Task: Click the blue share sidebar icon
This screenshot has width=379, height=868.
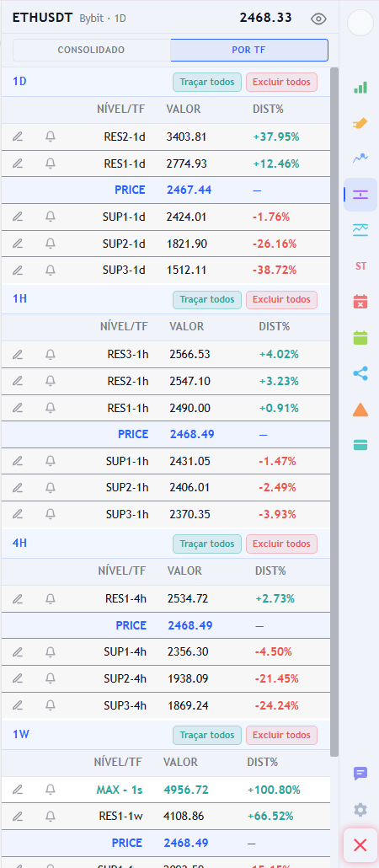Action: click(x=360, y=373)
